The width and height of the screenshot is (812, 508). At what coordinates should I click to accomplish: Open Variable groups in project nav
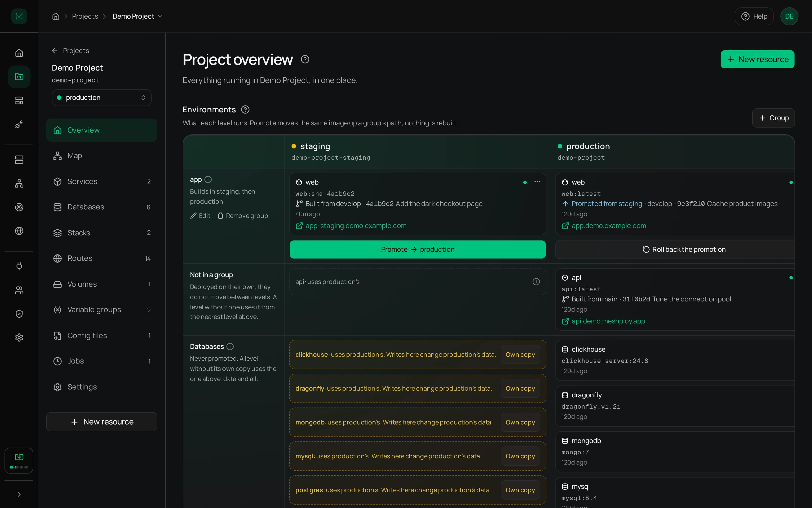click(x=102, y=310)
